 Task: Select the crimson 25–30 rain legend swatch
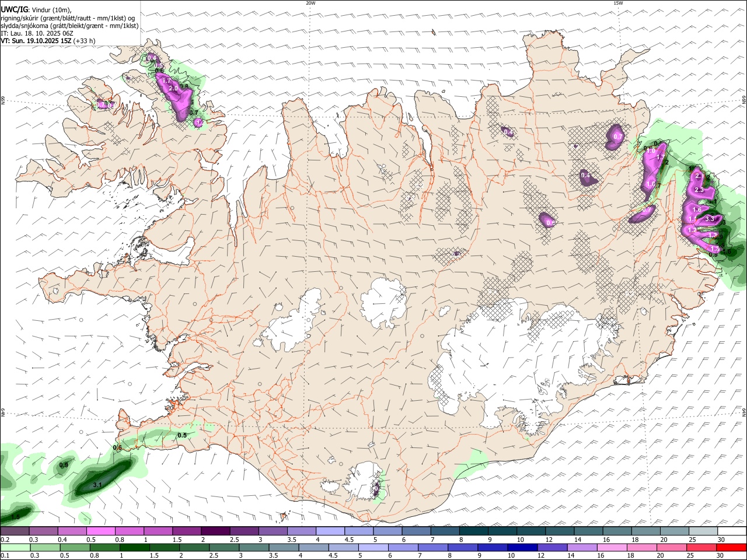702,547
